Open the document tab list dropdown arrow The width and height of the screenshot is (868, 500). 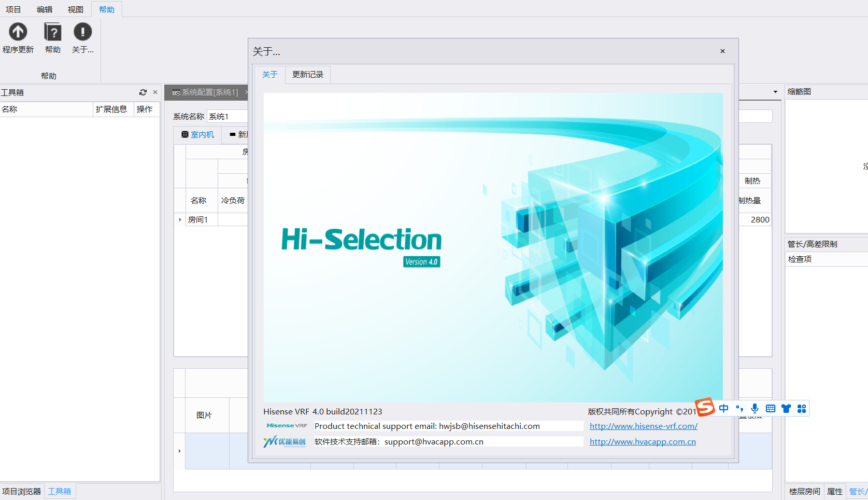pyautogui.click(x=775, y=92)
